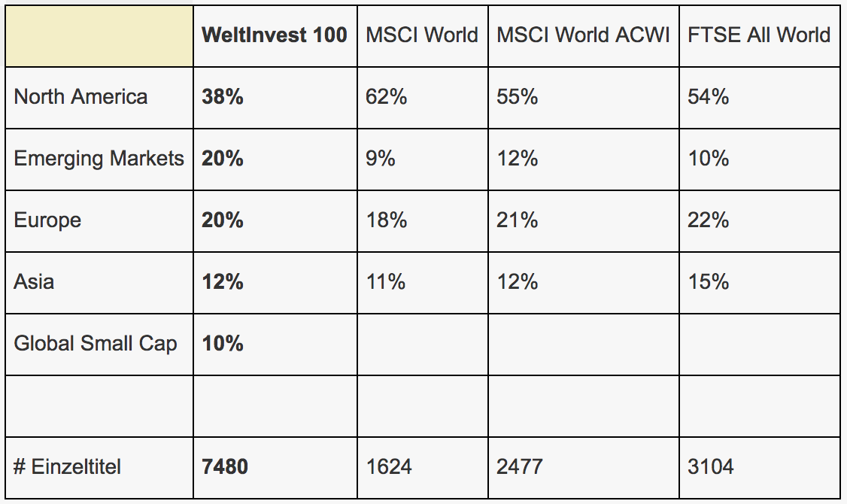Select the bold 38% North America cell
This screenshot has width=847, height=504.
(223, 97)
